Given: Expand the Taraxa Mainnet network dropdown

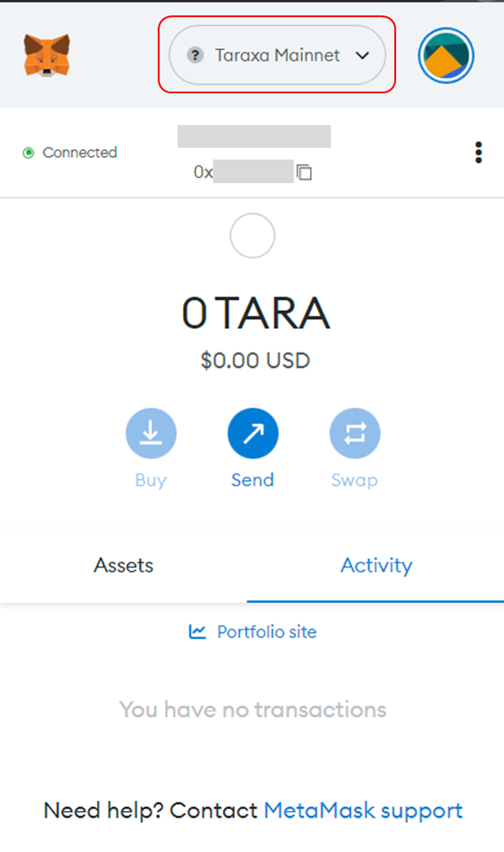Looking at the screenshot, I should click(277, 55).
